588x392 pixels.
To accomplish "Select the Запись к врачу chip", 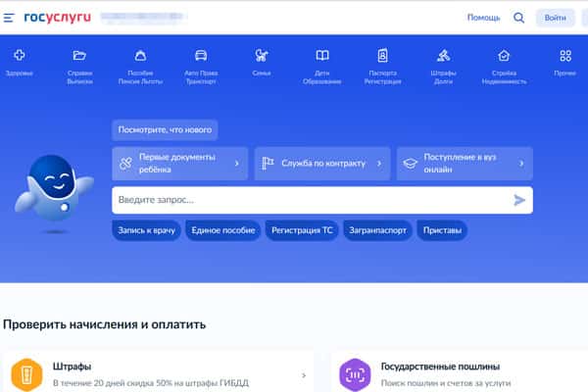I will pos(146,230).
